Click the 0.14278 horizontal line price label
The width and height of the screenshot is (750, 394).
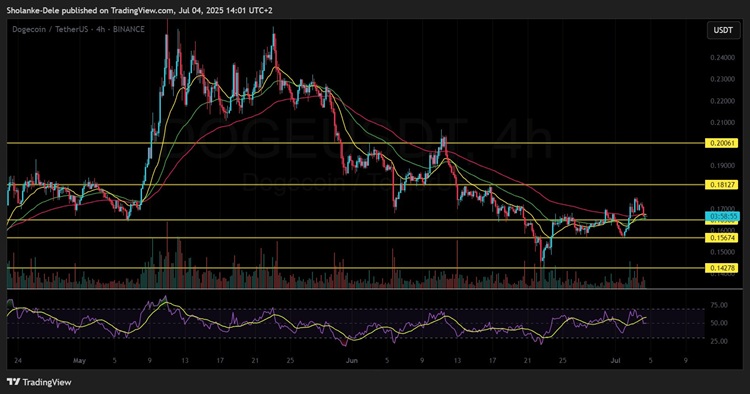(721, 268)
